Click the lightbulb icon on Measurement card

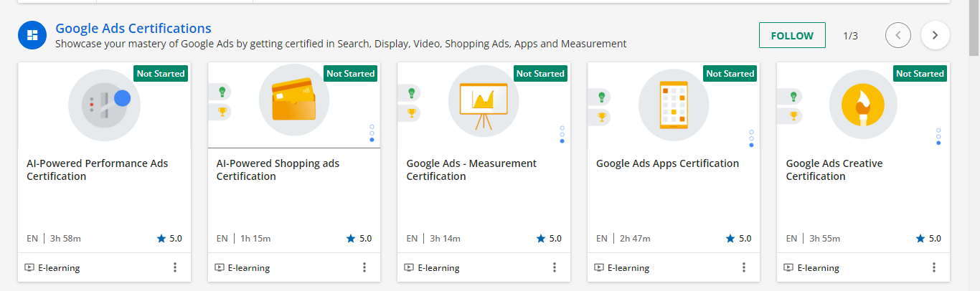point(412,92)
